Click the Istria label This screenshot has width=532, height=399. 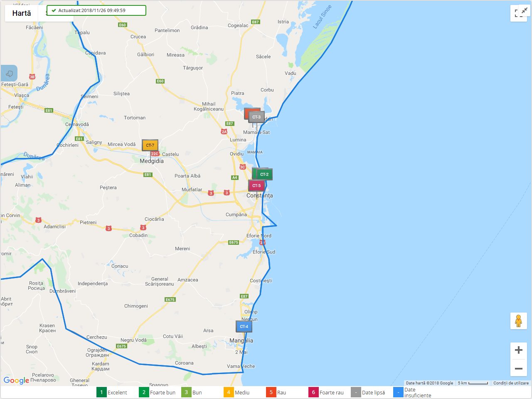[283, 22]
